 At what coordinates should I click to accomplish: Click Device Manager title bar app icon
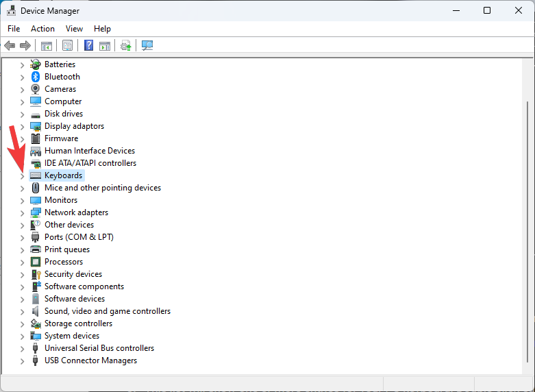click(11, 10)
